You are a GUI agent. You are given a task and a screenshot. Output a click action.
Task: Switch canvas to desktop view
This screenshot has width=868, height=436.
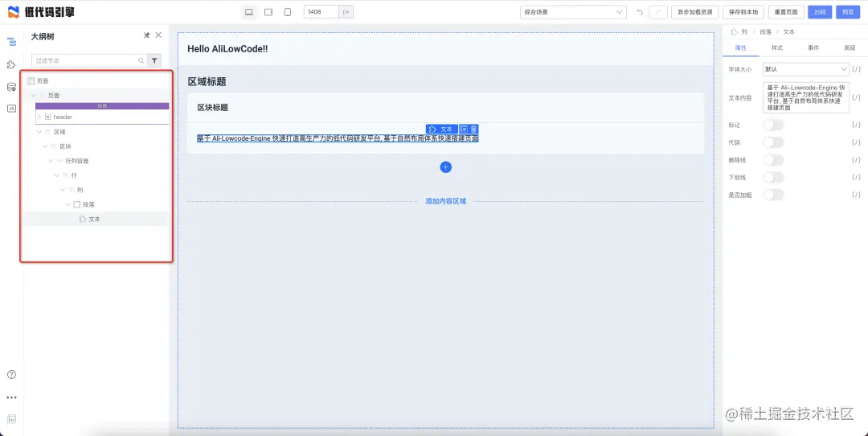[249, 12]
